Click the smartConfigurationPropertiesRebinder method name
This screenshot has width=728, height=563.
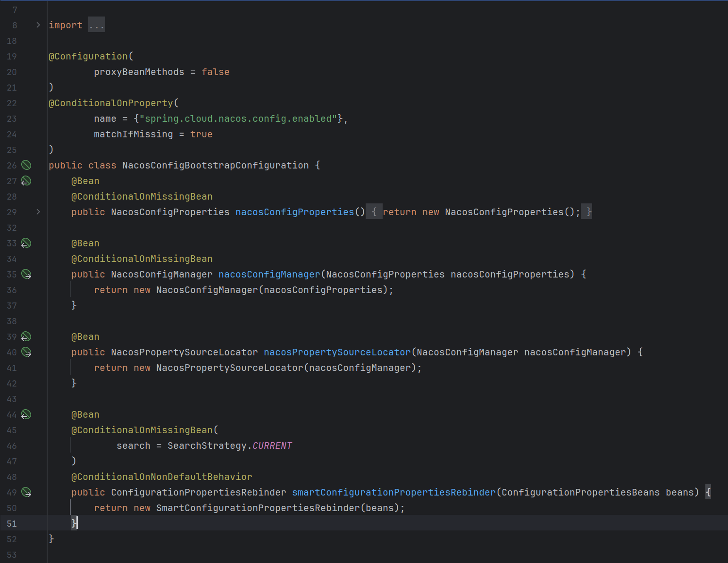pyautogui.click(x=393, y=492)
